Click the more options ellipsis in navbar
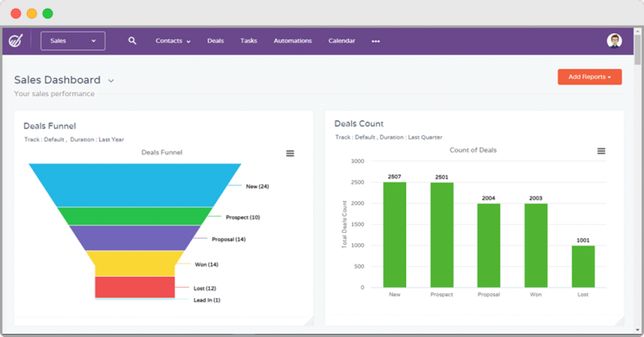Viewport: 644px width, 337px height. point(375,41)
